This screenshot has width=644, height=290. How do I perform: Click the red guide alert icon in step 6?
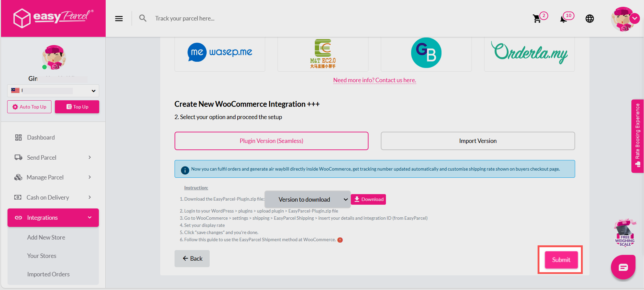[340, 240]
